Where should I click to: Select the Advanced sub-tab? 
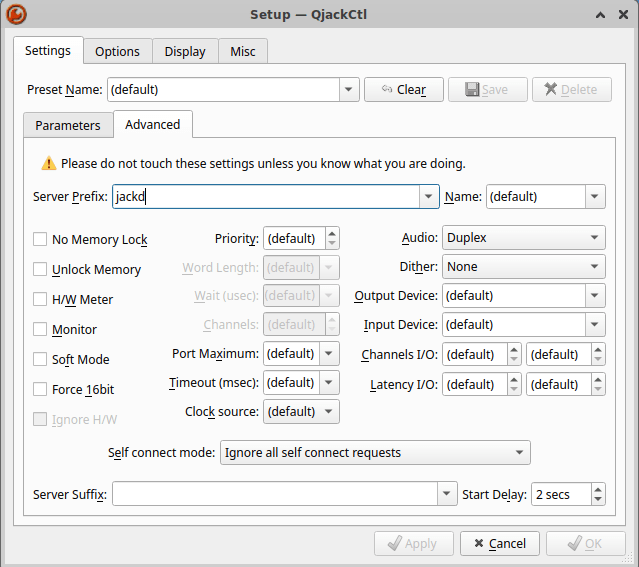[153, 124]
